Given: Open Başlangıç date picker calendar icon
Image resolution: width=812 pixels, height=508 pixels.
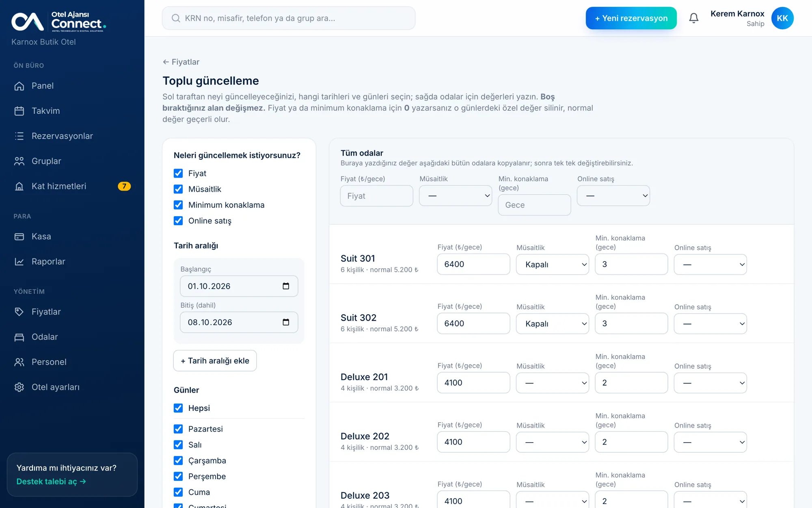Looking at the screenshot, I should click(x=286, y=286).
